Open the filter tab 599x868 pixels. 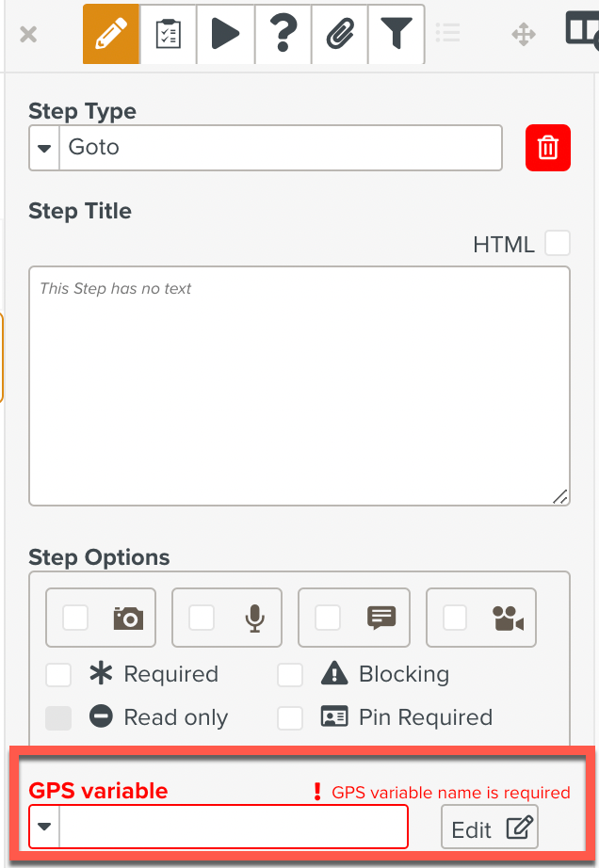pos(397,34)
